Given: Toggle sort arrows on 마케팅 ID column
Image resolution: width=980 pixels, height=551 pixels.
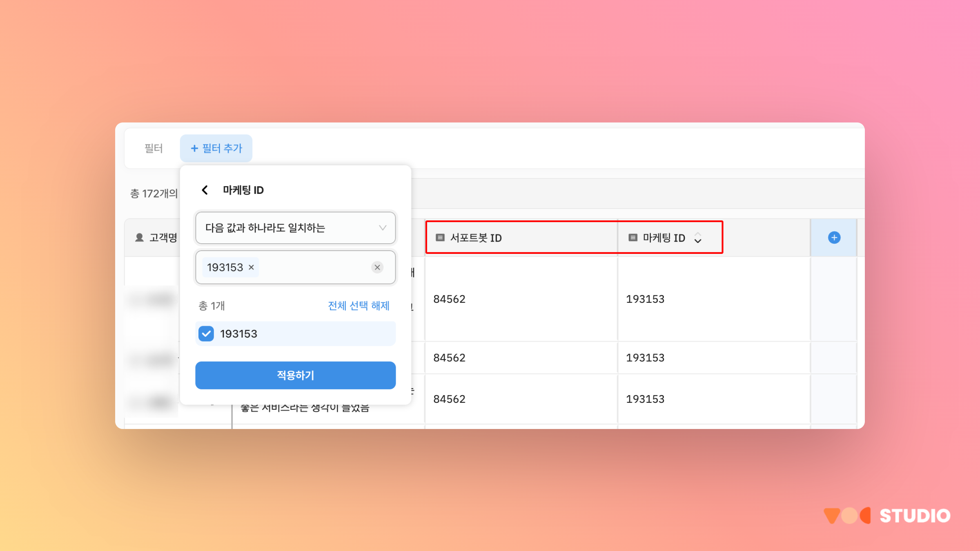Looking at the screenshot, I should 698,238.
